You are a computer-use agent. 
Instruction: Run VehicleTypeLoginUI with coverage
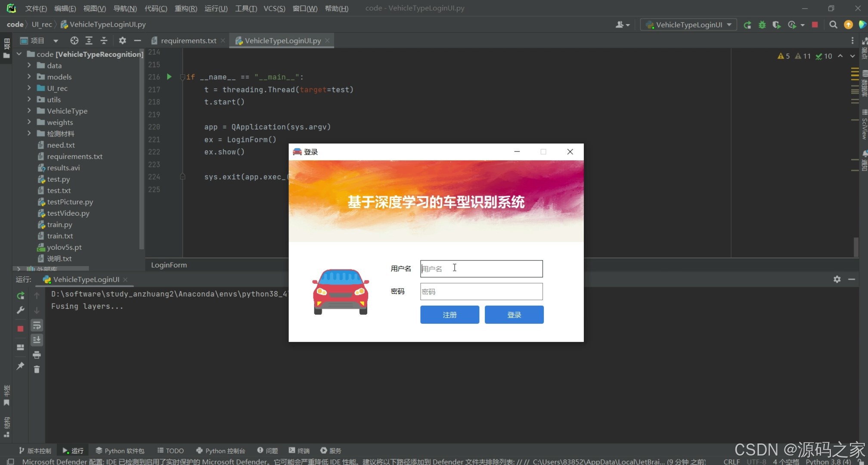pos(777,25)
